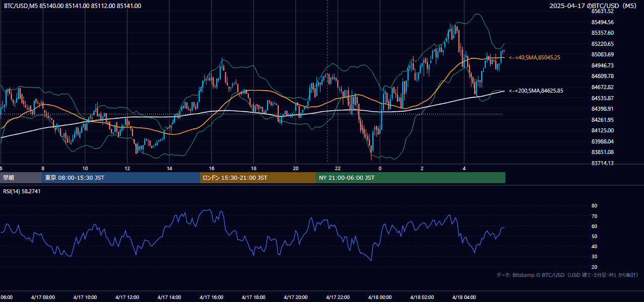
Task: Click hour tick 14 on the price chart axis
Action: coord(169,168)
